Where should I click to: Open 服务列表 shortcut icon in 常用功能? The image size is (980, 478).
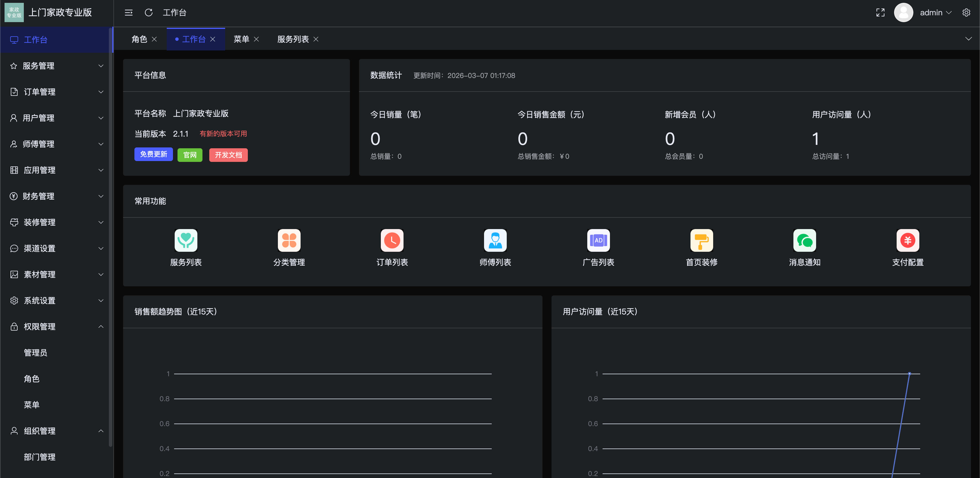pos(186,240)
